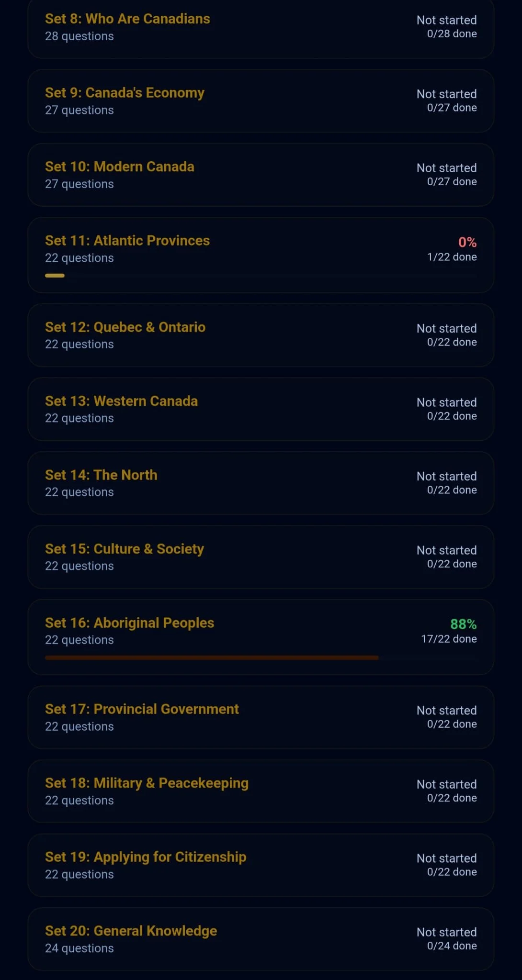This screenshot has width=522, height=980.
Task: Click the 0/28 done status
Action: tap(452, 33)
